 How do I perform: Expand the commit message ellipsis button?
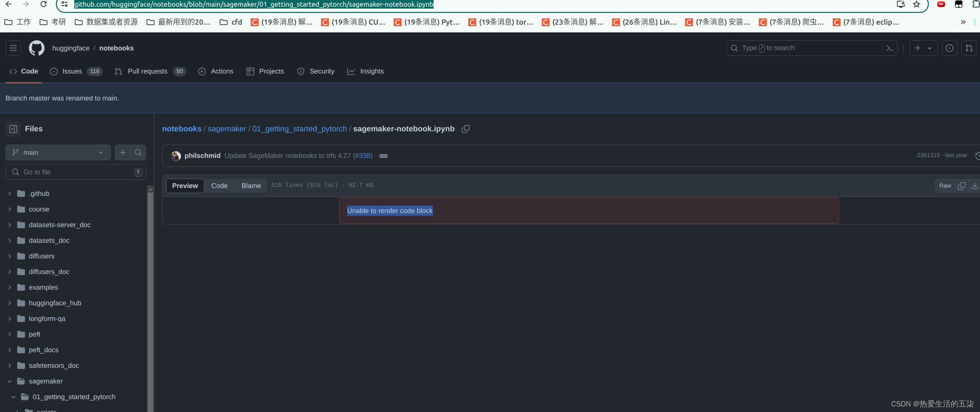pos(384,156)
